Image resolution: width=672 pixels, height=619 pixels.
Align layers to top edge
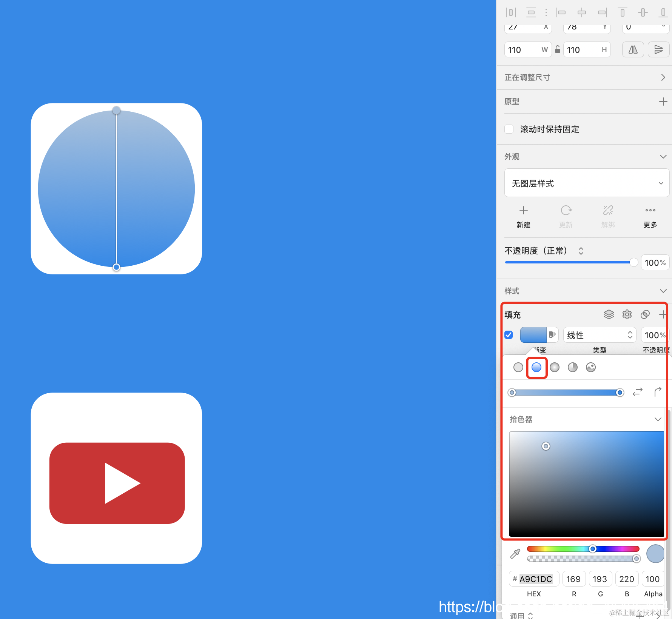(x=623, y=12)
